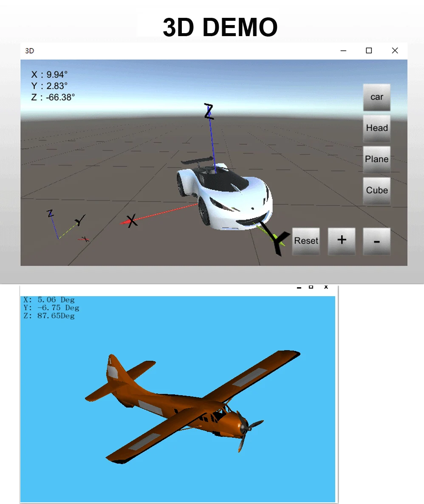Zoom in with the plus button
The image size is (424, 504).
[x=342, y=241]
